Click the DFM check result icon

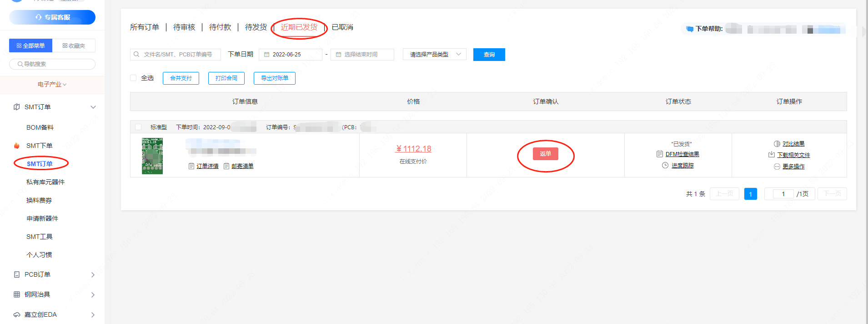pyautogui.click(x=660, y=154)
